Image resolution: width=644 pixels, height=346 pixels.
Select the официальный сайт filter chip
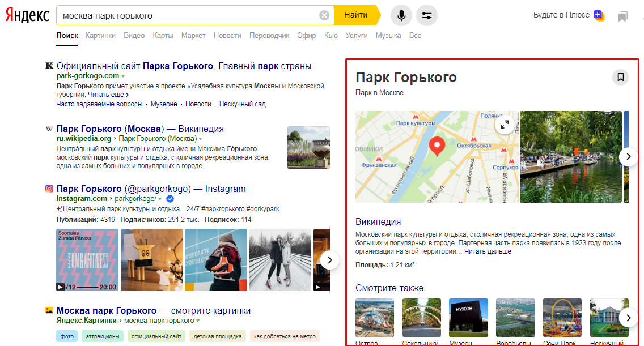[x=156, y=336]
